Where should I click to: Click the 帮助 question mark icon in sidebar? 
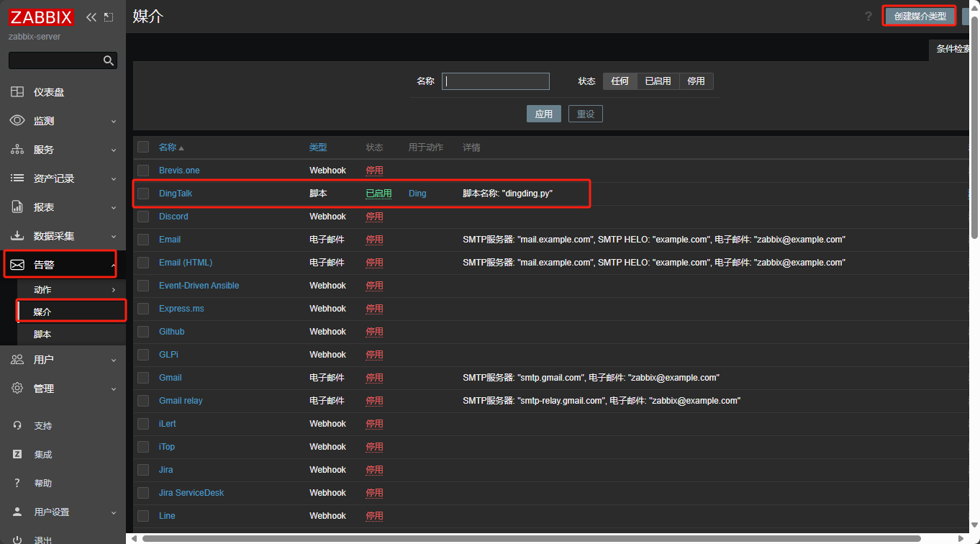17,484
